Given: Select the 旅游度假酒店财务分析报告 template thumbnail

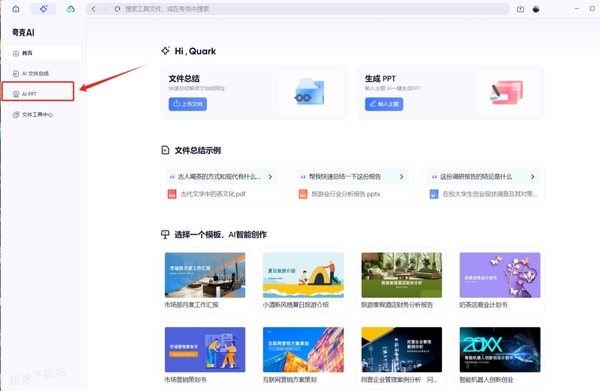Looking at the screenshot, I should click(x=401, y=275).
